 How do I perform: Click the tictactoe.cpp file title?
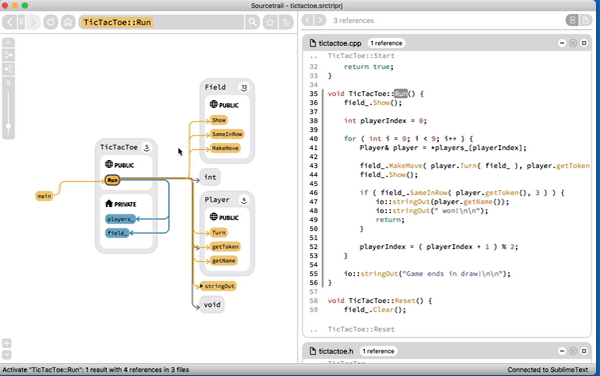click(340, 43)
